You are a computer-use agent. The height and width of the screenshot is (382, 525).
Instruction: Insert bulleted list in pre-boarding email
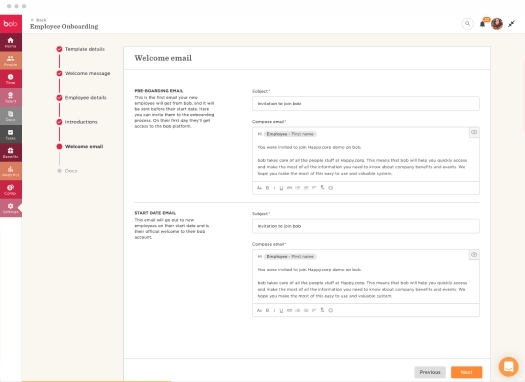tap(297, 188)
